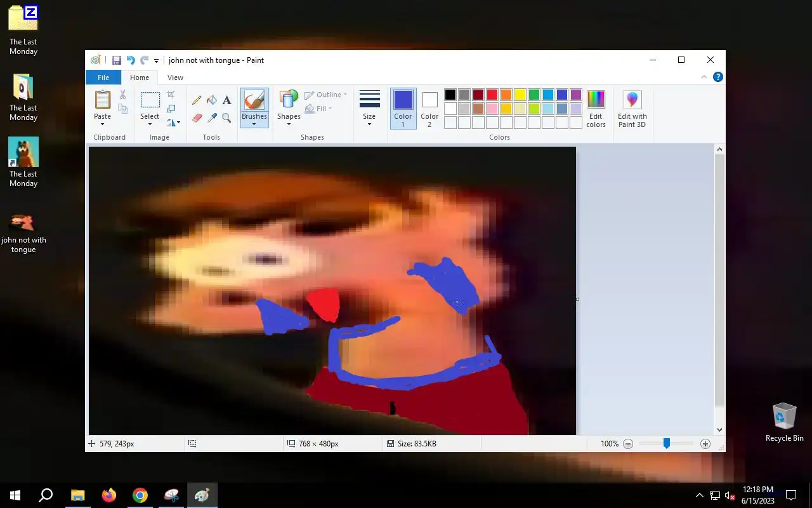Select the Text tool
Image resolution: width=812 pixels, height=508 pixels.
pos(227,100)
